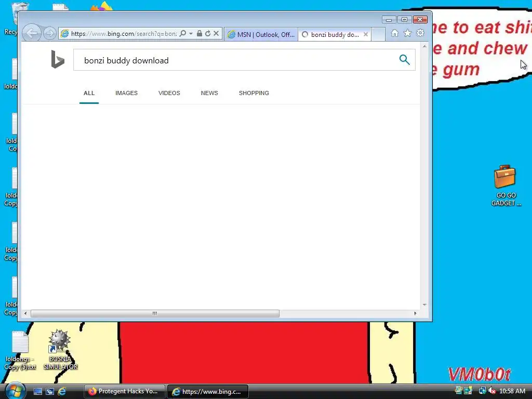Viewport: 532px width, 399px height.
Task: Click the Bing URL address field
Action: coord(124,34)
